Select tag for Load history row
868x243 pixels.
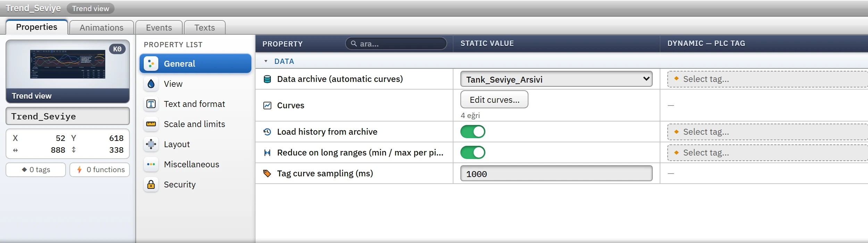tap(767, 132)
